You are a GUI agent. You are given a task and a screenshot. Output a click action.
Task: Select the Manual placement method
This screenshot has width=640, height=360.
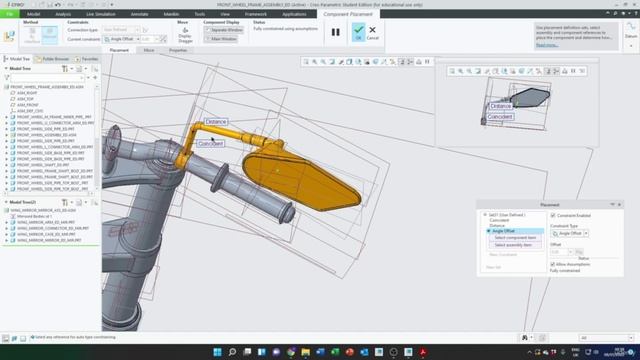coord(50,35)
